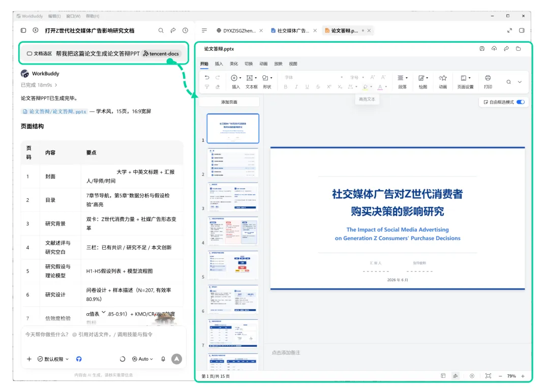Image resolution: width=549 pixels, height=392 pixels.
Task: Upload the presentation to cloud
Action: click(x=494, y=49)
